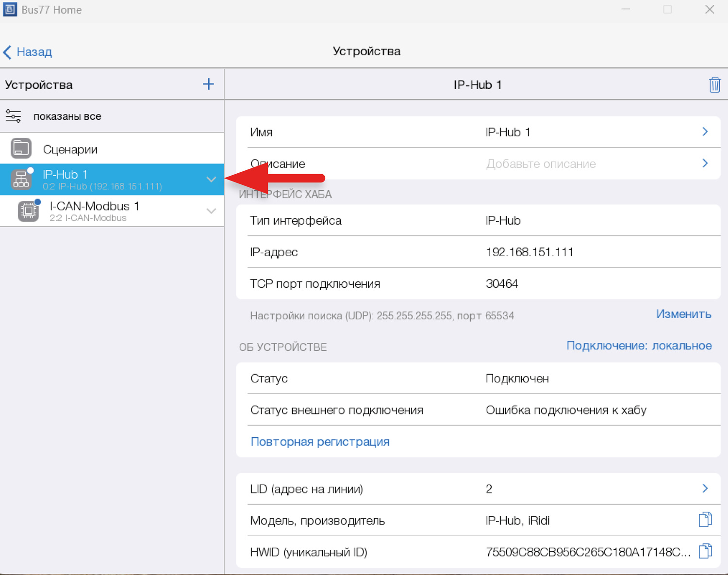Delete IP-Hub 1 using trash icon
The height and width of the screenshot is (575, 728).
(x=714, y=85)
